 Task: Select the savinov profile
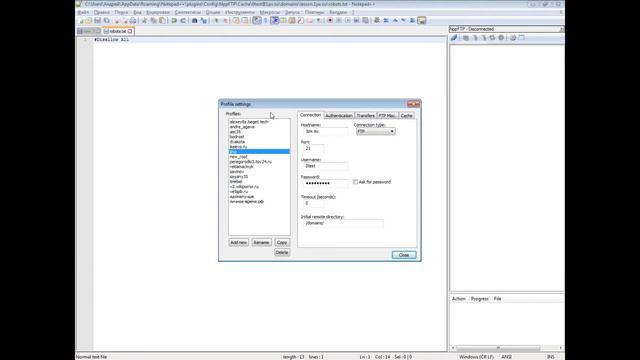tap(259, 171)
